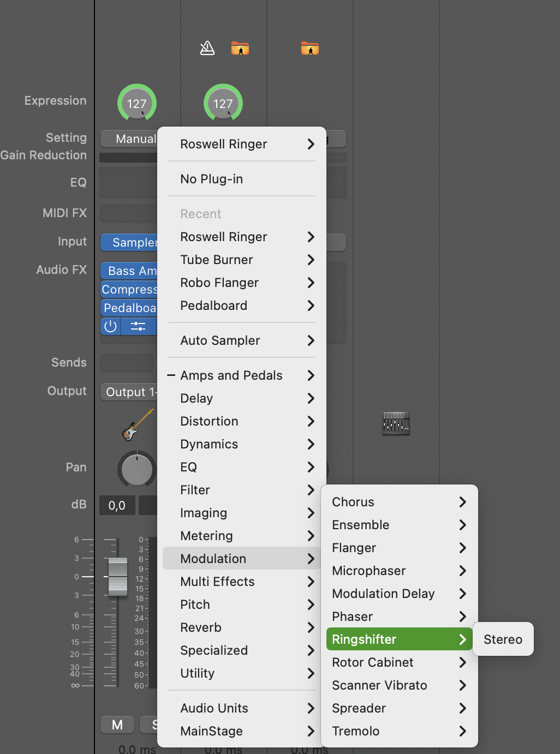Screen dimensions: 560x754
Task: Choose Rotor Cabinet in the submenu
Action: pyautogui.click(x=400, y=662)
